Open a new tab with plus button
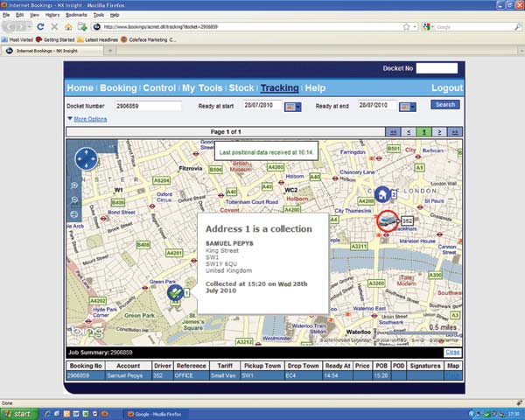525x420 pixels. 109,51
